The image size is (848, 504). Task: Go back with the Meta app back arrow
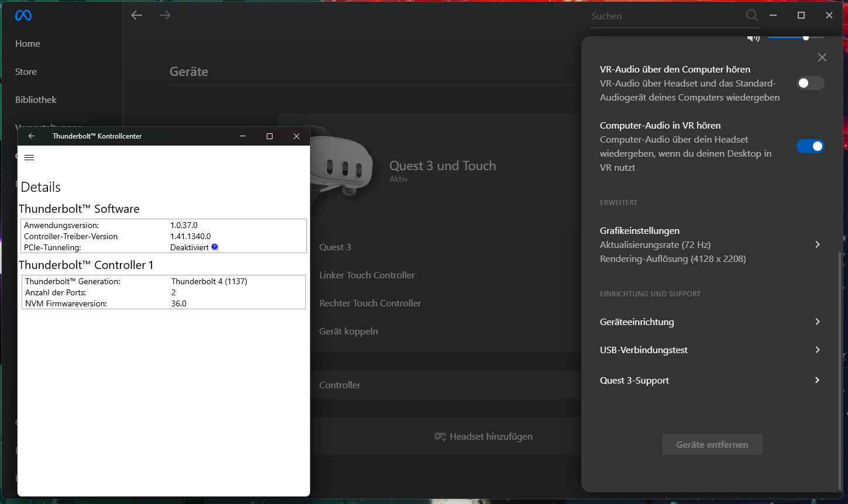click(137, 15)
